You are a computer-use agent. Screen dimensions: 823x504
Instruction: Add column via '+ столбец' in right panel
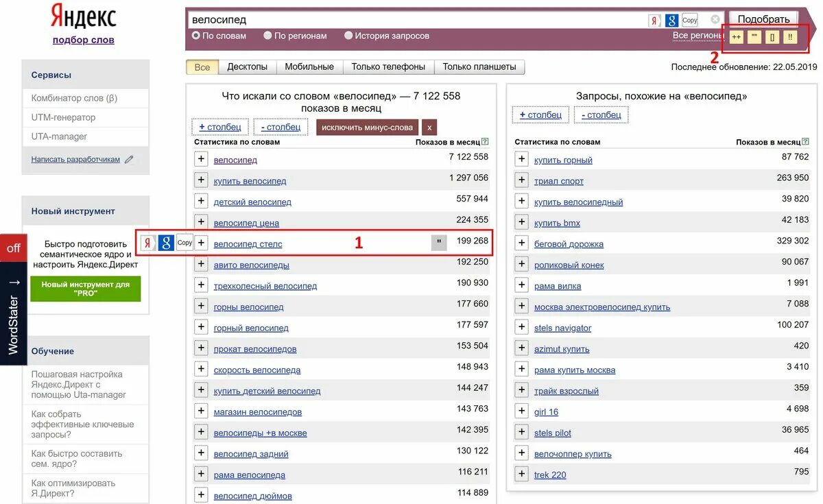(540, 115)
